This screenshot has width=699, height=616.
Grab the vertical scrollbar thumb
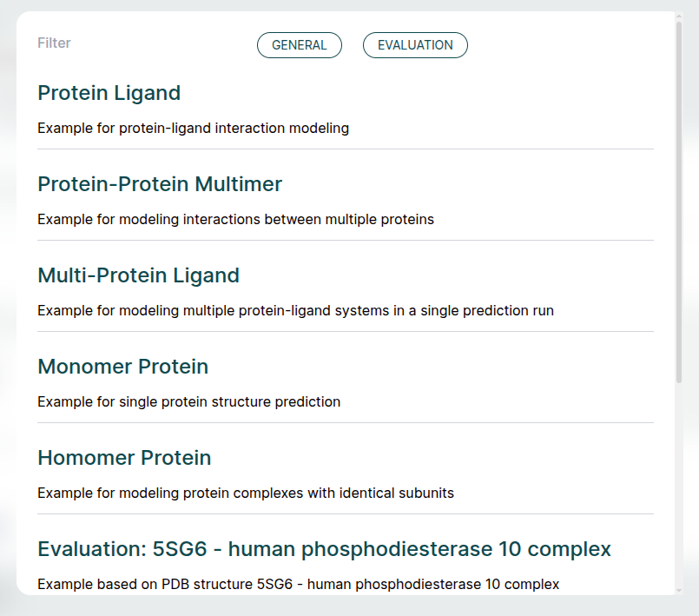click(x=679, y=200)
